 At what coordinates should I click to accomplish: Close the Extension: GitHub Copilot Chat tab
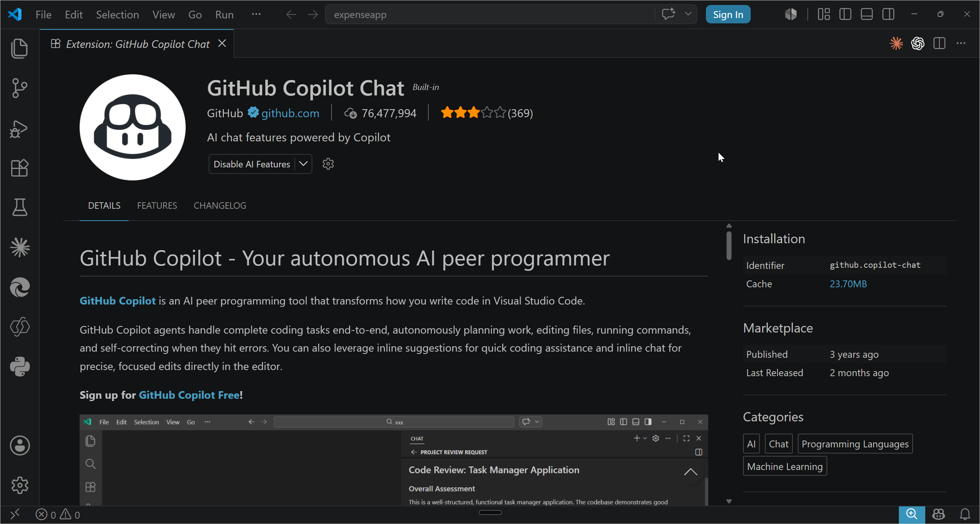[x=222, y=44]
